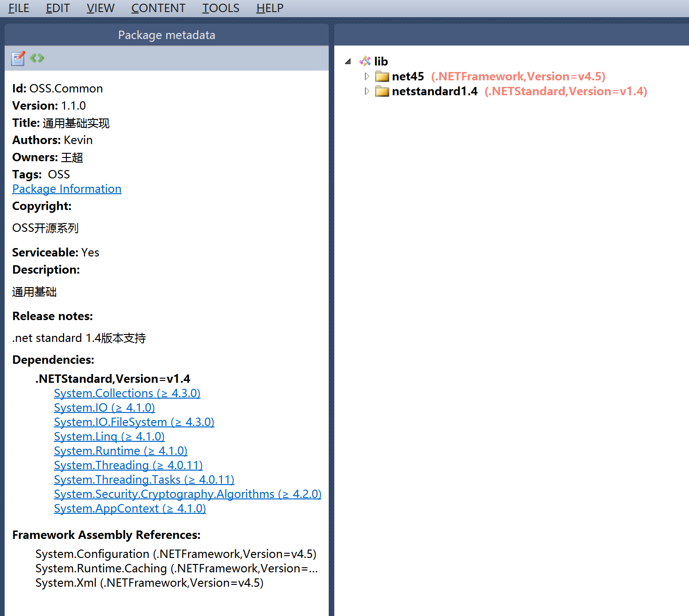
Task: Click the edit metadata icon
Action: pyautogui.click(x=18, y=58)
